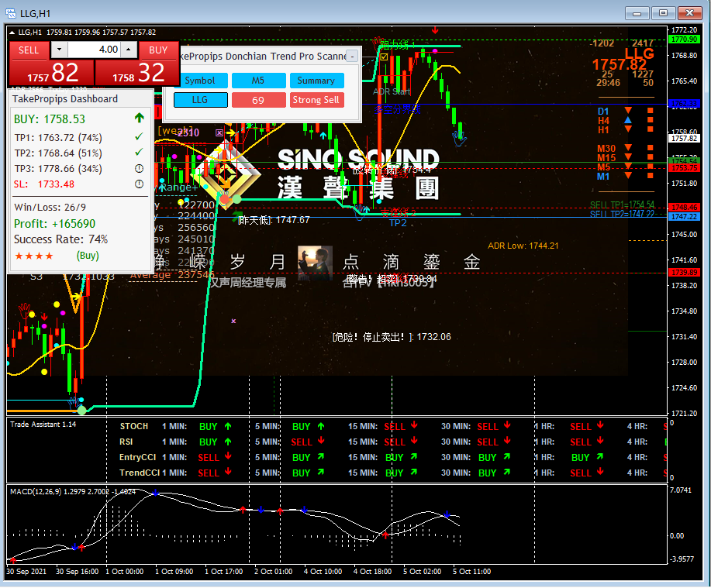Click the arrow next to EntryCCI 15 MIN BUY
This screenshot has width=711, height=588.
[x=413, y=456]
